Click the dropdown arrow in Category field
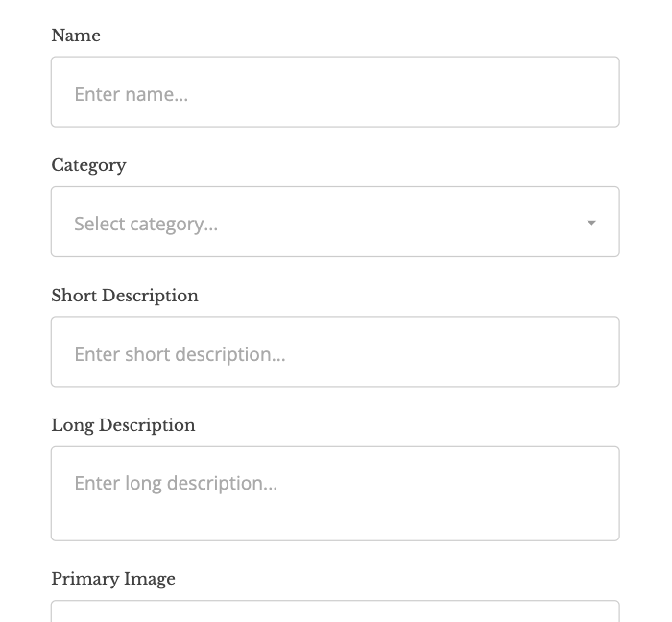Viewport: 672px width, 622px height. click(x=591, y=223)
